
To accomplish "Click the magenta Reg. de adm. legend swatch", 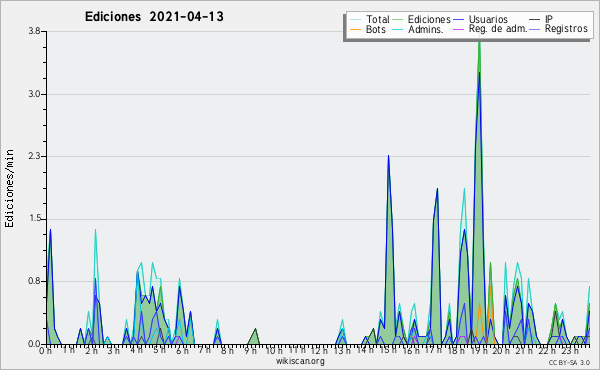I will pyautogui.click(x=458, y=29).
